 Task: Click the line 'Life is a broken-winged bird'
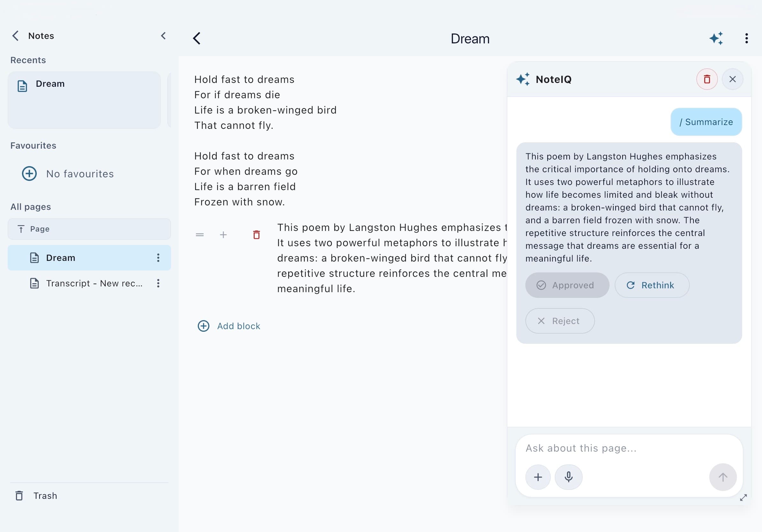(265, 110)
